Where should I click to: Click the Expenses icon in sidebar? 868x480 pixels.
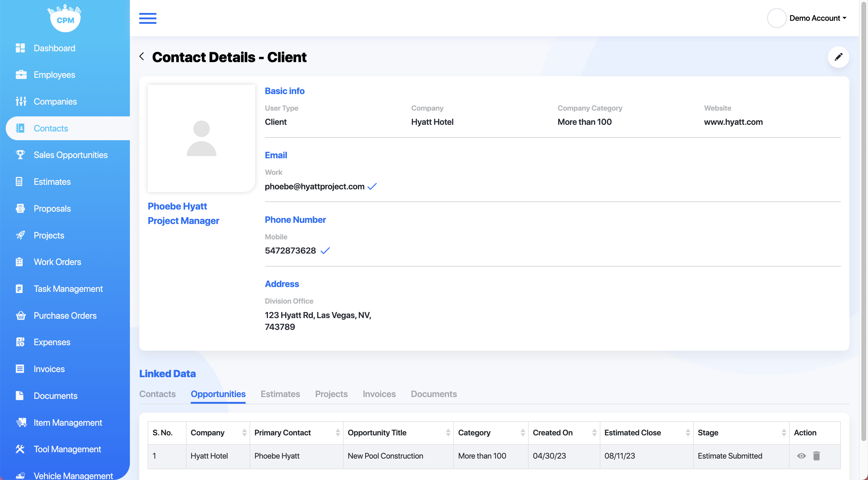pyautogui.click(x=20, y=342)
